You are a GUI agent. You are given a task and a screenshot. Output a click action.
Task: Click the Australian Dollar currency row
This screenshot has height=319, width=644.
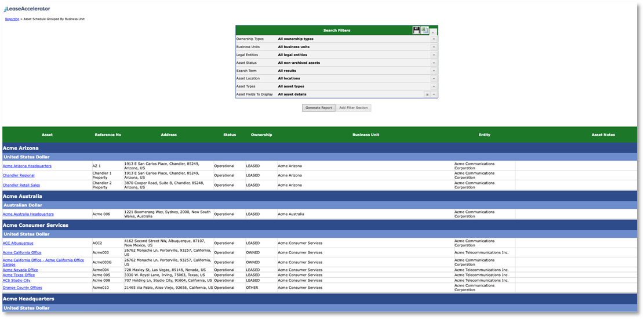click(319, 205)
